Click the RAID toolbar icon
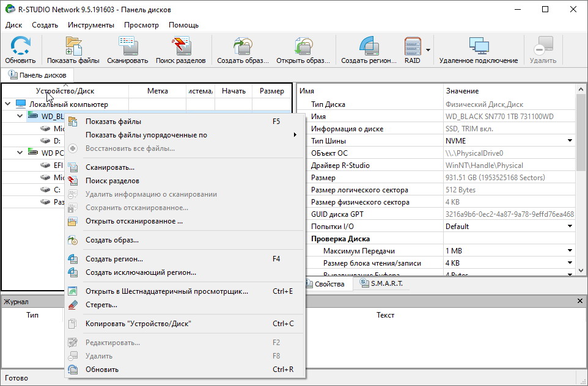 click(413, 50)
